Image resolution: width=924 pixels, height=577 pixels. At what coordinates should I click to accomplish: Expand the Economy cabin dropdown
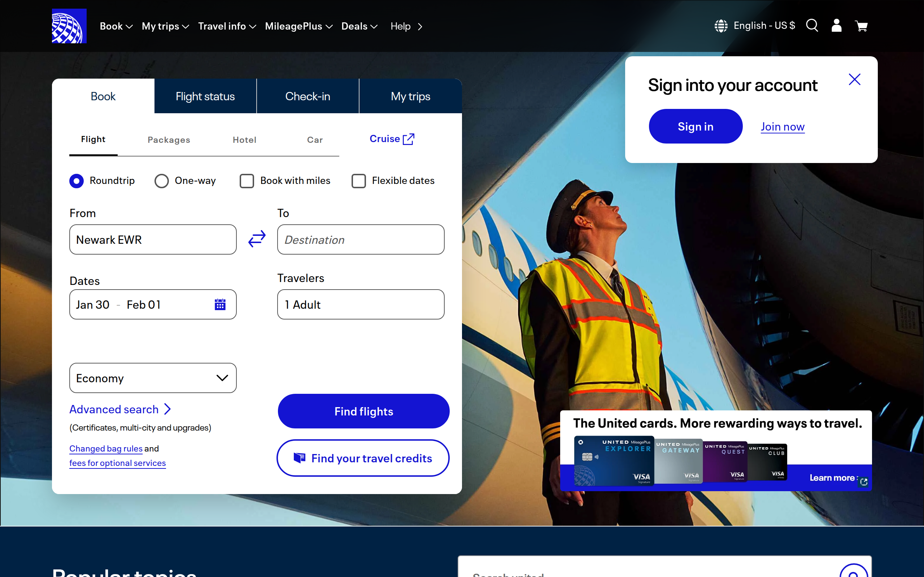click(153, 378)
